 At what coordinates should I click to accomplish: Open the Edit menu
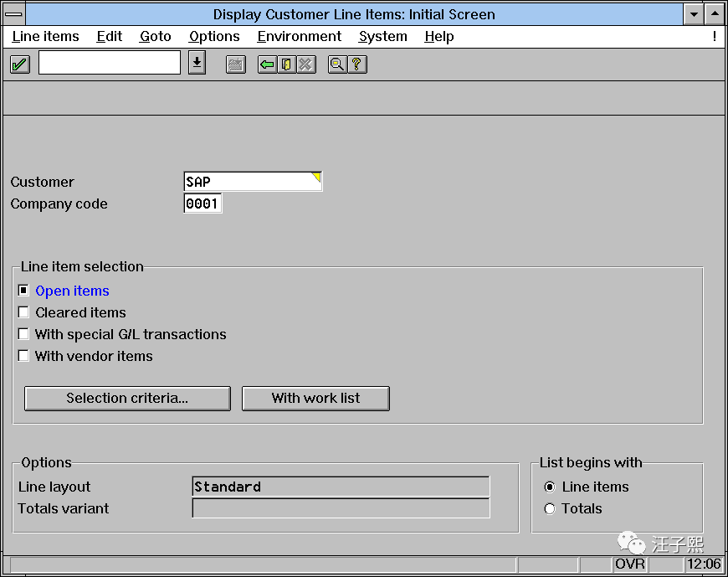(x=109, y=36)
